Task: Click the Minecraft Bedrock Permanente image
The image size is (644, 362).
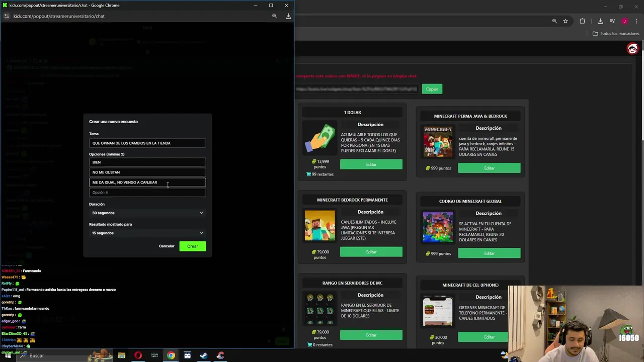Action: tap(320, 226)
